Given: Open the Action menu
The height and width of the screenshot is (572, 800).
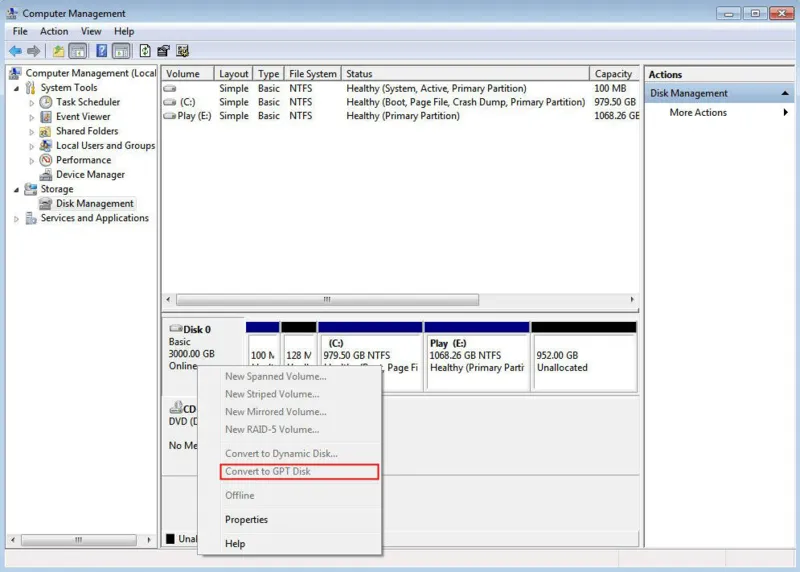Looking at the screenshot, I should click(54, 31).
